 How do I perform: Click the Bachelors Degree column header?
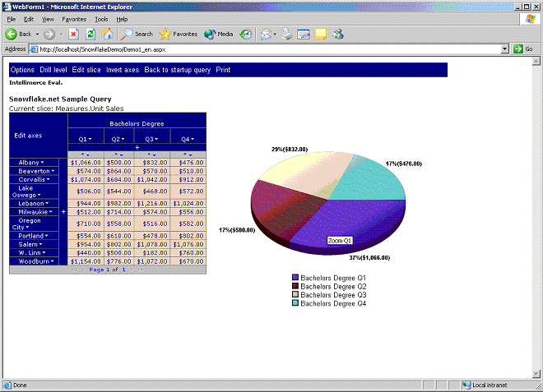pyautogui.click(x=137, y=124)
